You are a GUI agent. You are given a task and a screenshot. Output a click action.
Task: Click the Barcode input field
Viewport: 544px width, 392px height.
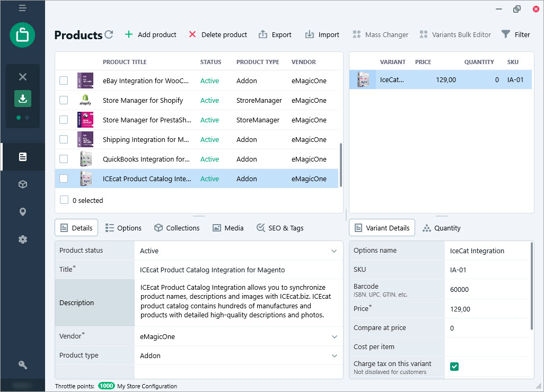coord(487,289)
